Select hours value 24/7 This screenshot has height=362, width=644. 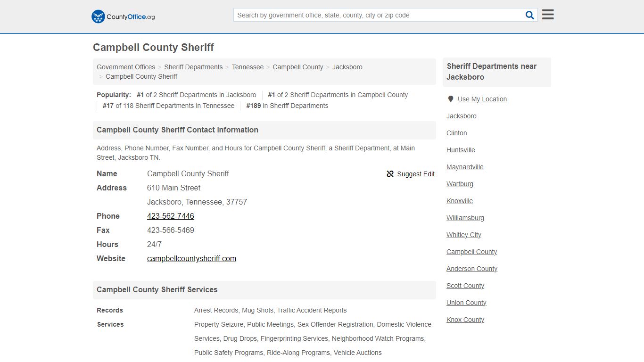click(x=154, y=244)
